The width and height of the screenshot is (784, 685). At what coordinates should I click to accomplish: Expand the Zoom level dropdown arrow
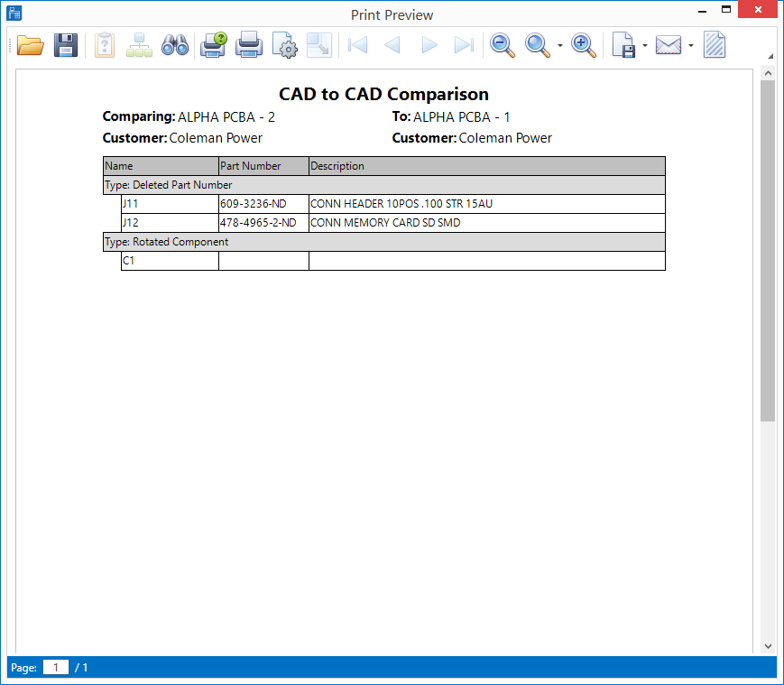coord(560,46)
